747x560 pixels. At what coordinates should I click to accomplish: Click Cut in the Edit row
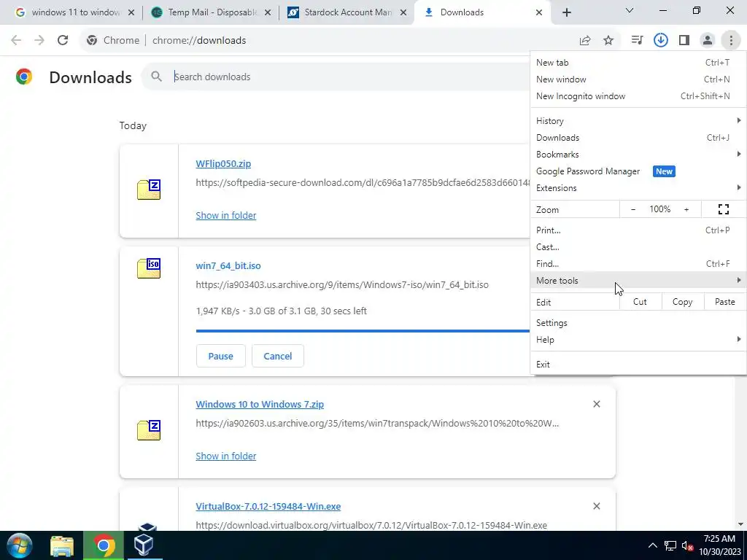pos(640,302)
